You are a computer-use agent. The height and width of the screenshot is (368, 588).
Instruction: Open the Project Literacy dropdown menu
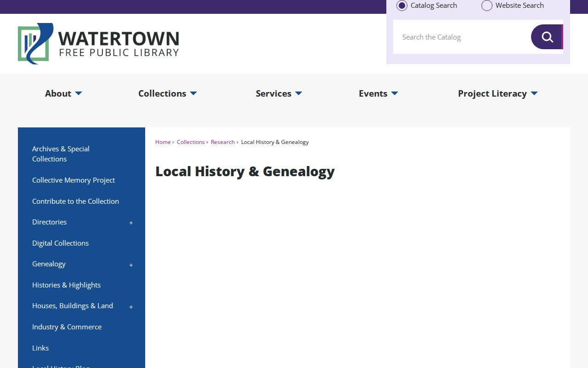(498, 93)
